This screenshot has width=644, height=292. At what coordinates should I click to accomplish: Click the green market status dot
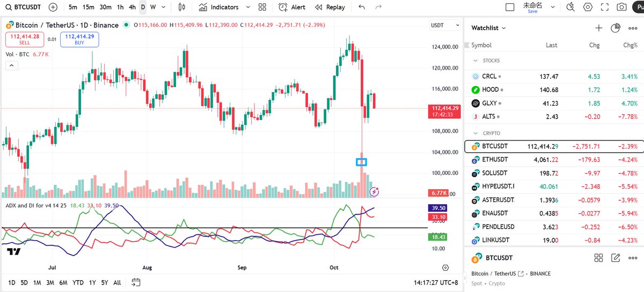(125, 25)
